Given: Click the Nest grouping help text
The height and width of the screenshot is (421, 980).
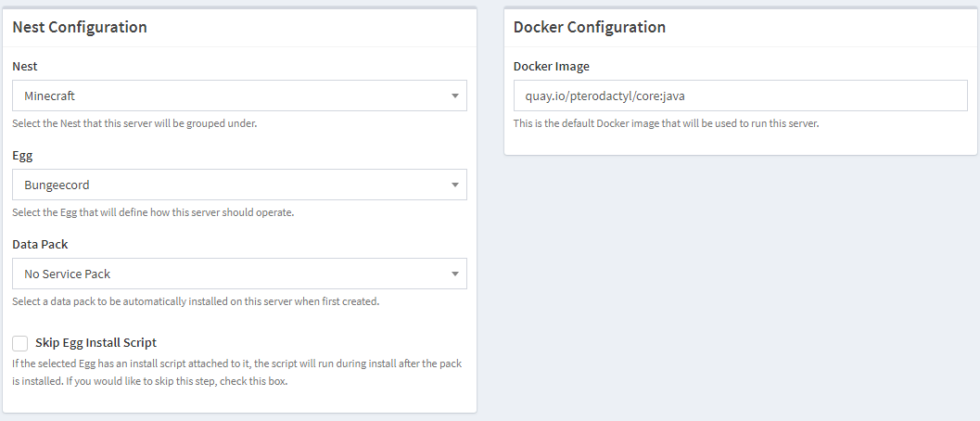Looking at the screenshot, I should 134,123.
